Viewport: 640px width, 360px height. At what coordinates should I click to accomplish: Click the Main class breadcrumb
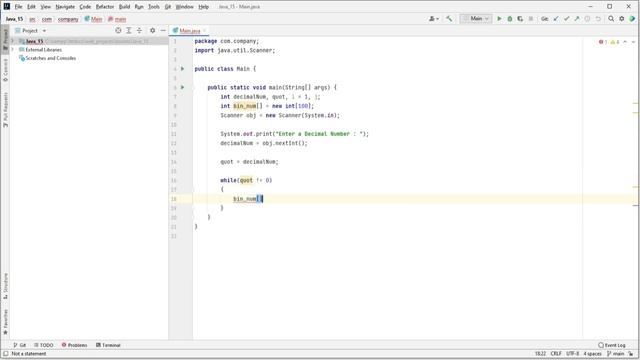point(93,19)
